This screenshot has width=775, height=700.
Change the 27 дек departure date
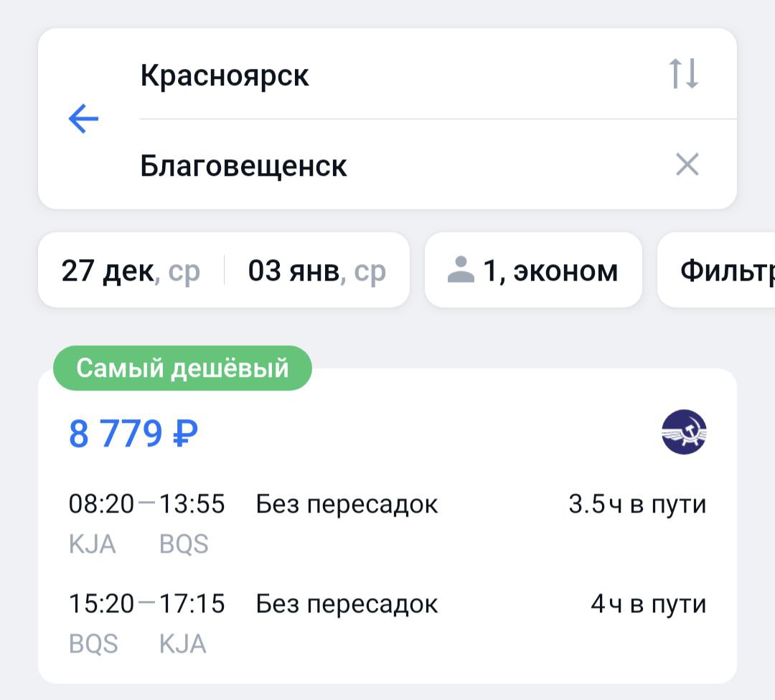click(x=131, y=271)
